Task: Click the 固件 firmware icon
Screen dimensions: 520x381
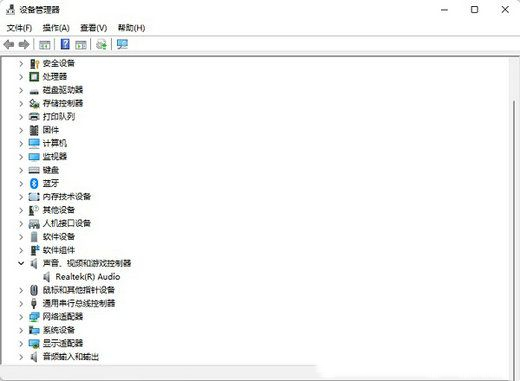Action: click(x=34, y=130)
